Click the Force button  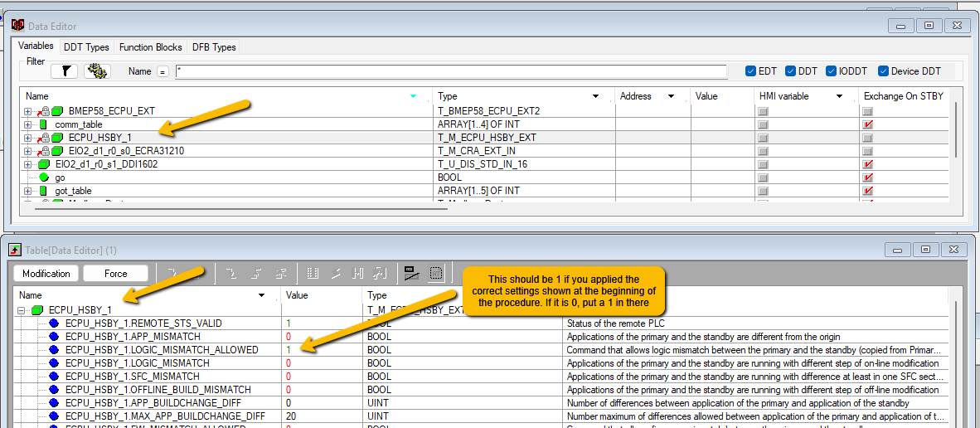tap(115, 274)
